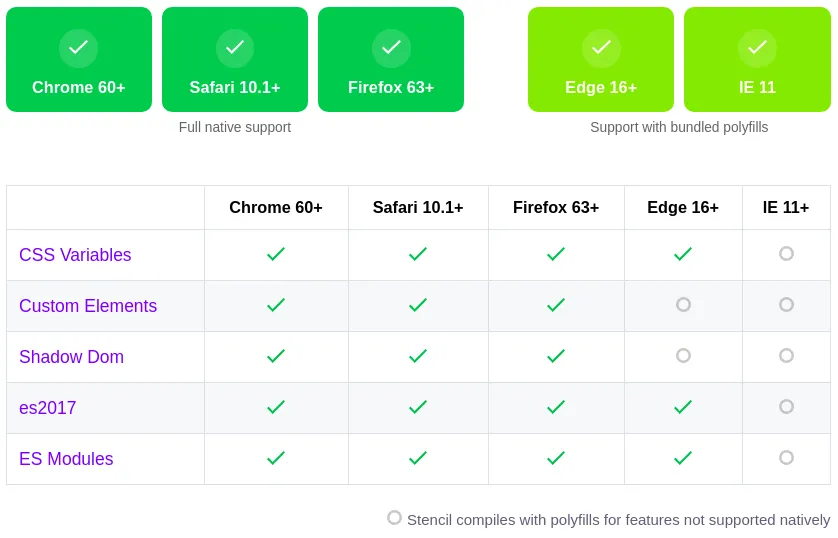Click the Firefox 63+ table column header
This screenshot has height=538, width=838.
point(556,208)
